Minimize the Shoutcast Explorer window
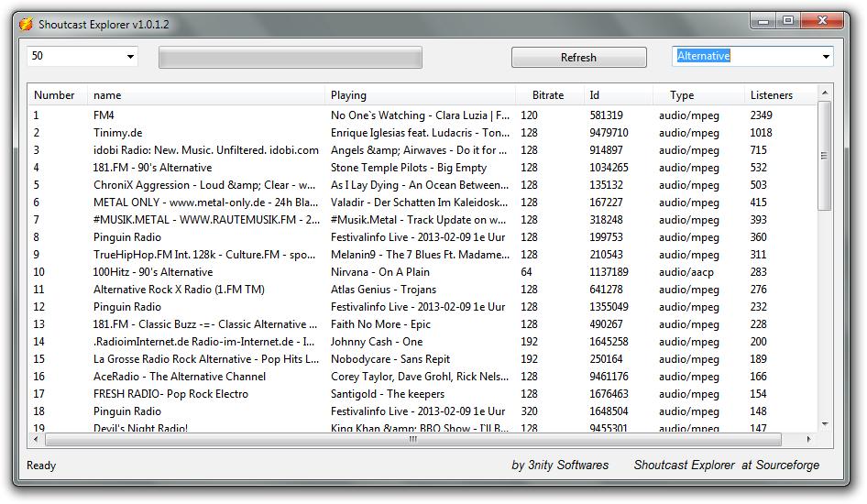 pos(763,21)
